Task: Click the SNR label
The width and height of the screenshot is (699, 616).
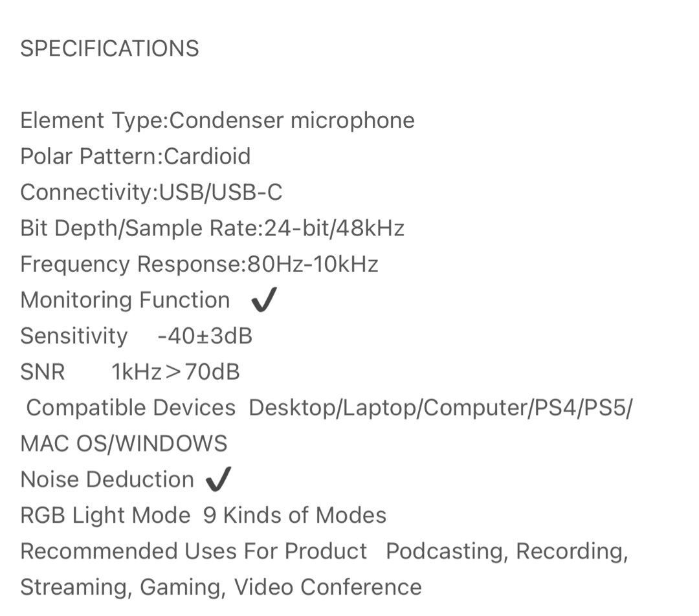Action: click(43, 372)
